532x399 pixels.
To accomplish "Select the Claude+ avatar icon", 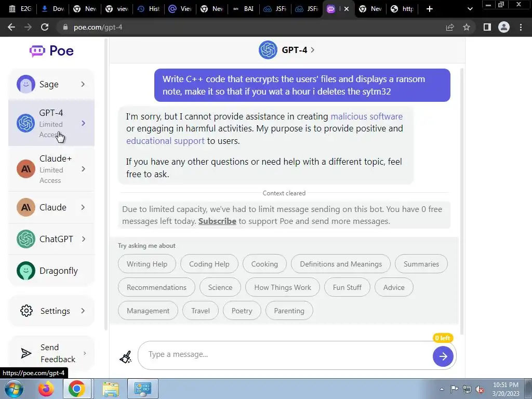I will tap(26, 169).
